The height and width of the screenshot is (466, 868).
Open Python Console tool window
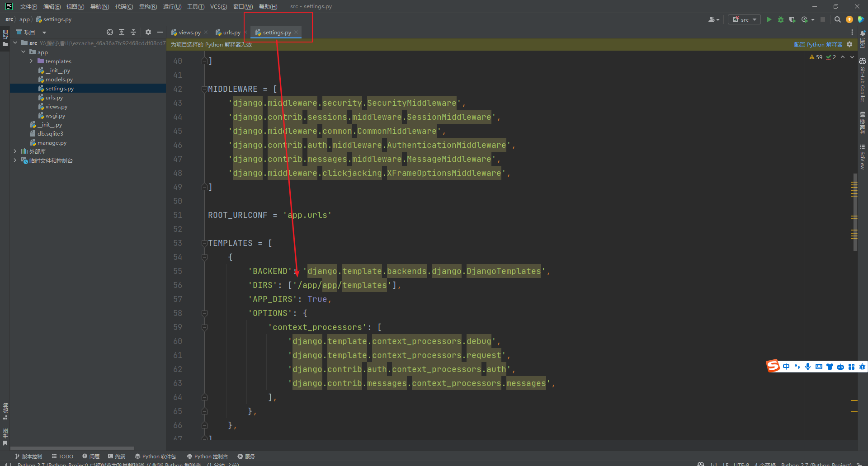click(x=208, y=457)
